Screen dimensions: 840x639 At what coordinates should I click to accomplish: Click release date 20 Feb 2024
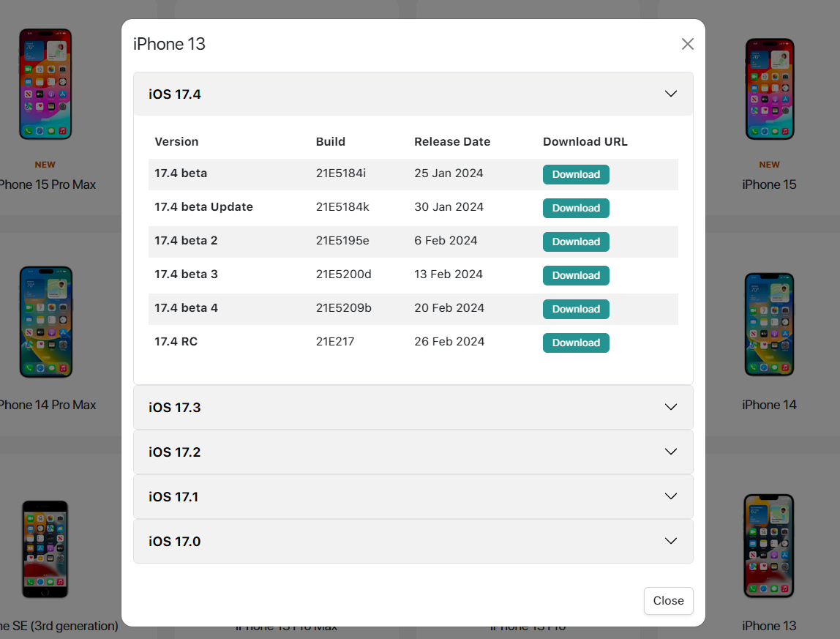click(449, 308)
